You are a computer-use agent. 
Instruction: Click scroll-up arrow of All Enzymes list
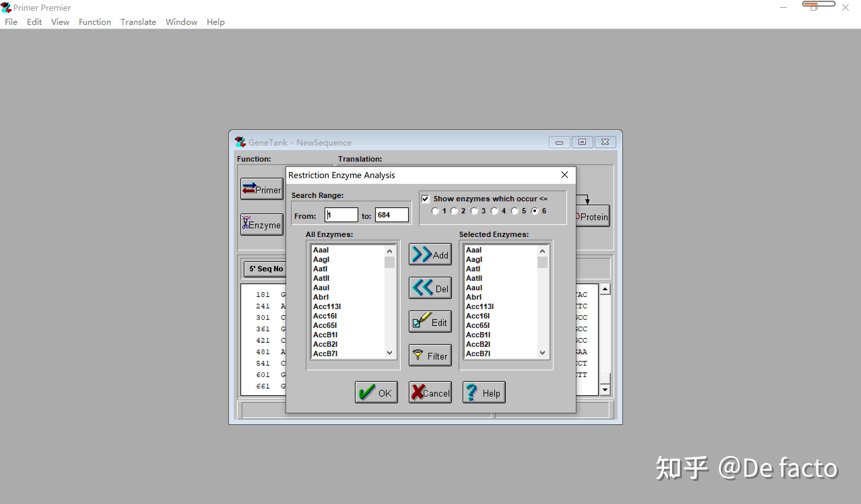[390, 251]
